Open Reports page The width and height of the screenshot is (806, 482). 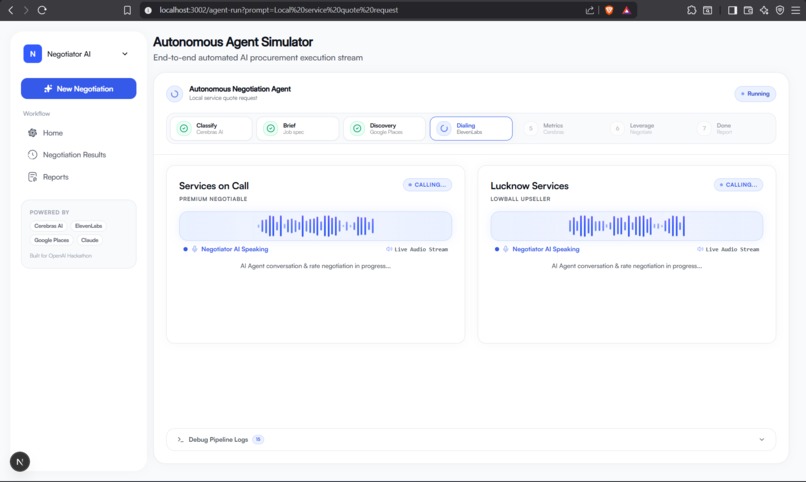56,177
